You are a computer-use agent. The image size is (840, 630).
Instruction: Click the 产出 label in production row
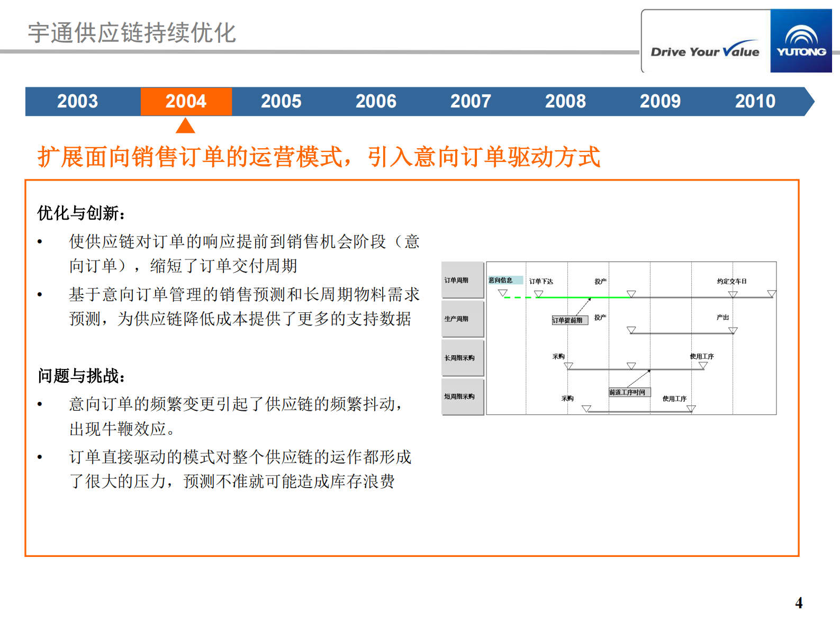coord(722,317)
